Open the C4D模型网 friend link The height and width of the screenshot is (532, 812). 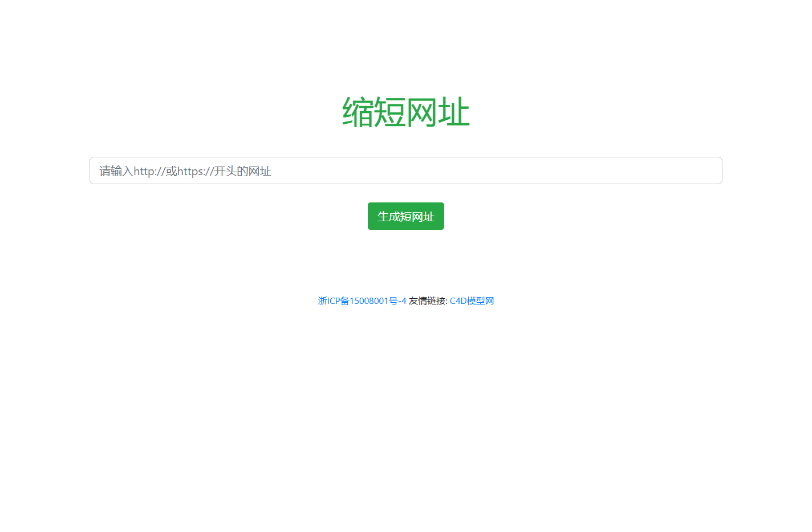(472, 300)
